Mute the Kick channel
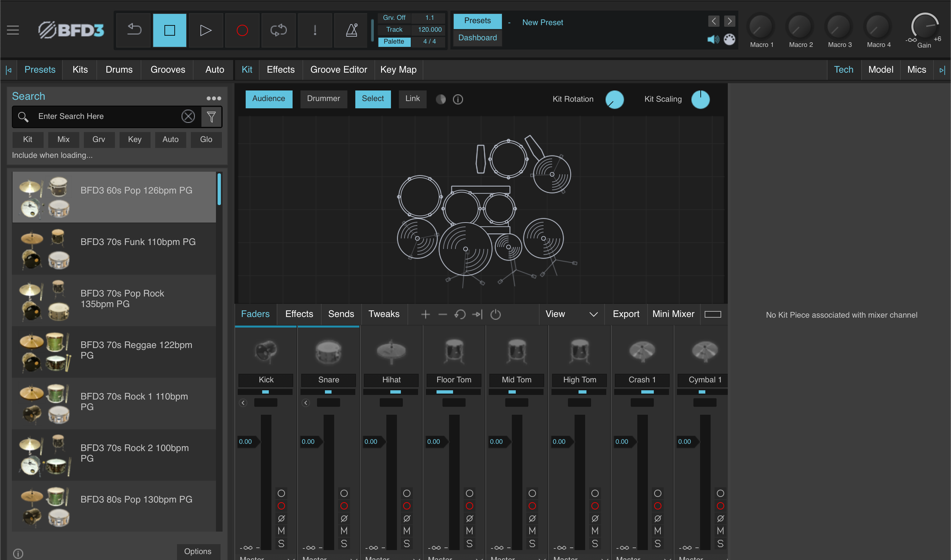The width and height of the screenshot is (951, 560). point(281,531)
